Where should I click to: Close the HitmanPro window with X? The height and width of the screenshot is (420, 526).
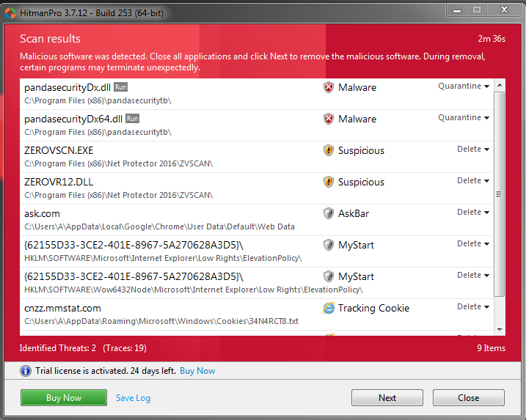click(504, 10)
